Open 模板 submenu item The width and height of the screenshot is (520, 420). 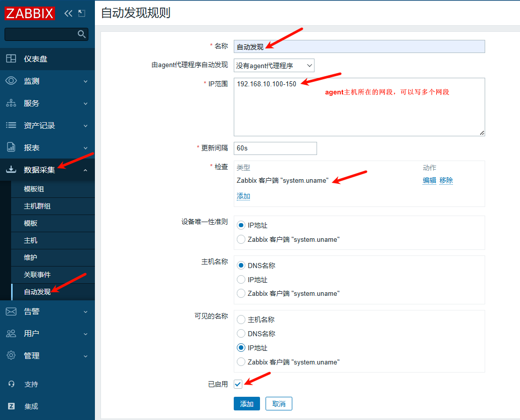[53, 224]
